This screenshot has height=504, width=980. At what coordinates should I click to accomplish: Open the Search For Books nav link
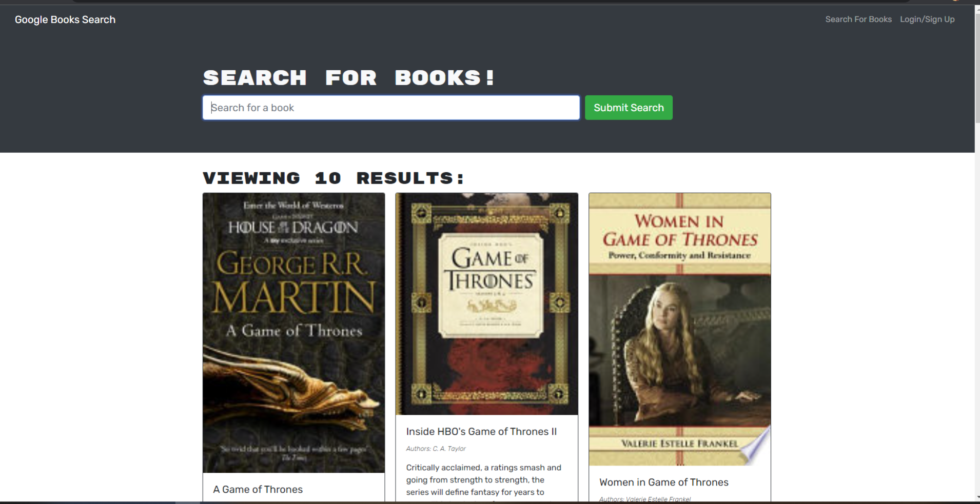point(858,19)
